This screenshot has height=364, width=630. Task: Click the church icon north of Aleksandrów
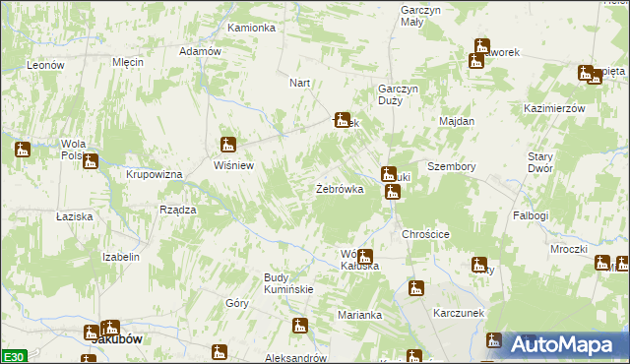pos(299,326)
